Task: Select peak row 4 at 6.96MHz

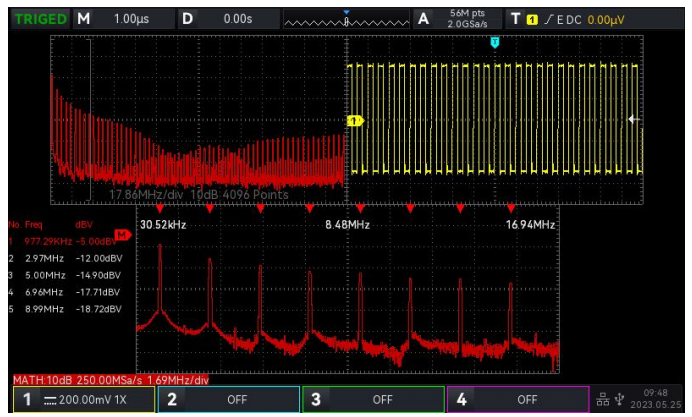Action: point(65,292)
